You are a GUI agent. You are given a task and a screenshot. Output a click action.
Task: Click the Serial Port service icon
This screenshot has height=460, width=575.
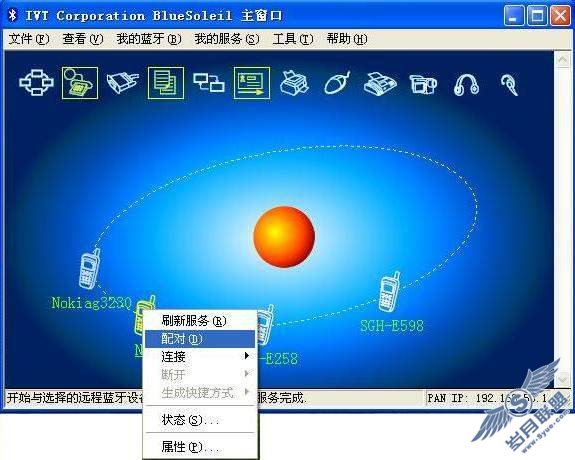[122, 83]
